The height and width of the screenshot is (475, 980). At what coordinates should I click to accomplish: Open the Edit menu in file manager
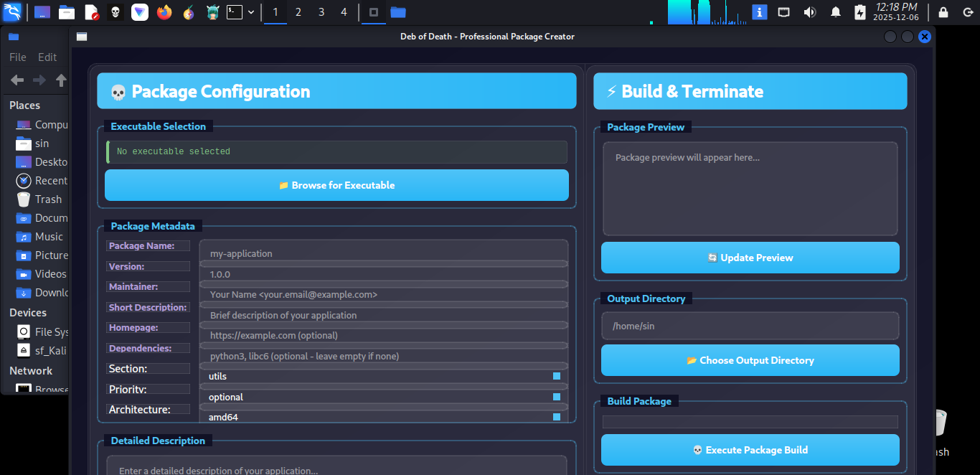47,57
